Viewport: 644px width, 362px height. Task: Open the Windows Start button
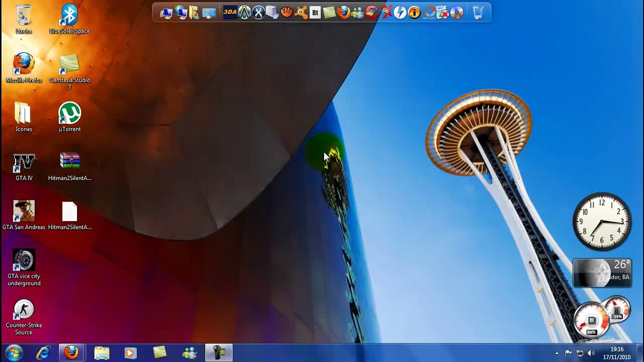coord(14,353)
